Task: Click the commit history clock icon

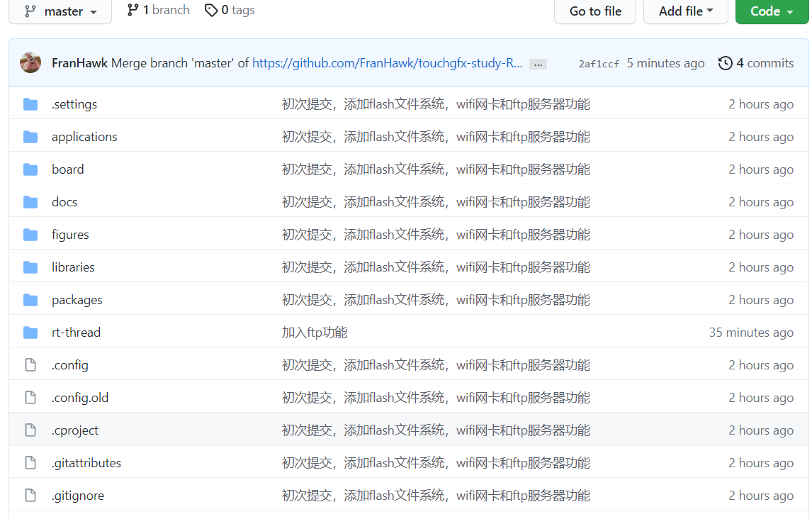Action: pyautogui.click(x=725, y=63)
